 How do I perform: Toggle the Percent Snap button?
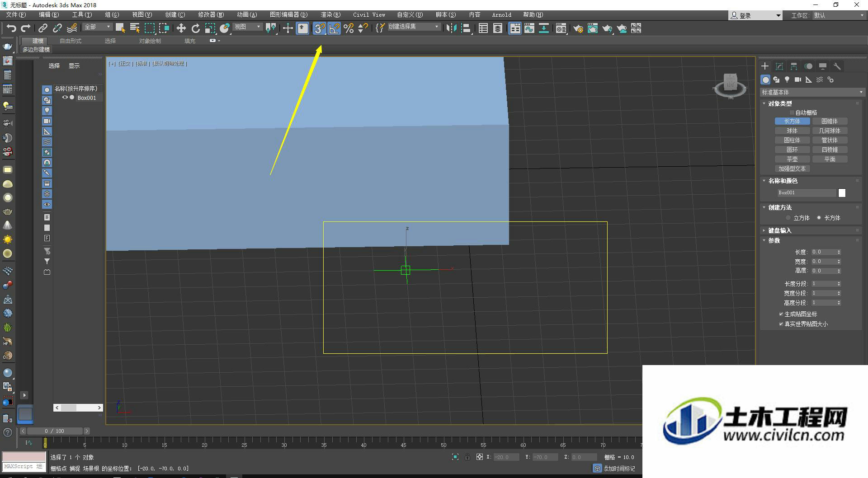(349, 28)
